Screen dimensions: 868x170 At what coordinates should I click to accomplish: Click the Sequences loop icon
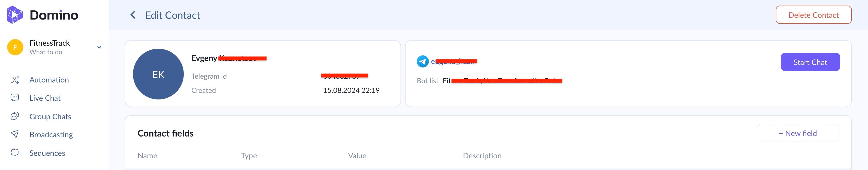(x=14, y=152)
